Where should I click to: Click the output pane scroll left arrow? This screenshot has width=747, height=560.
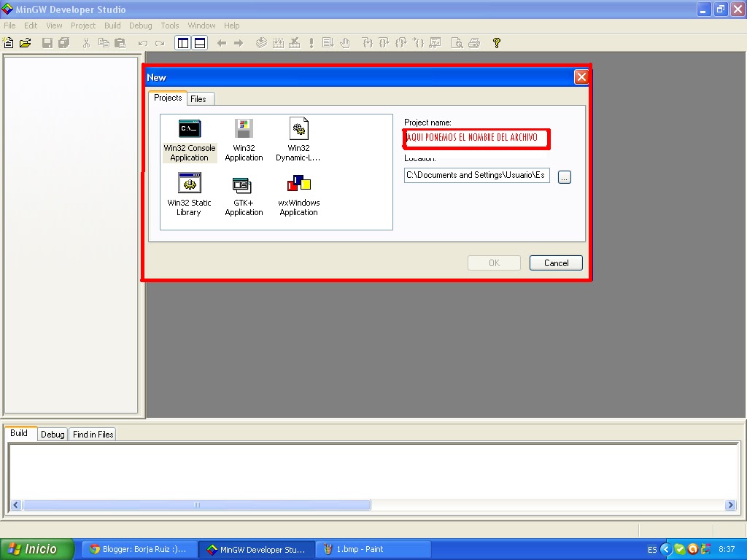coord(16,505)
